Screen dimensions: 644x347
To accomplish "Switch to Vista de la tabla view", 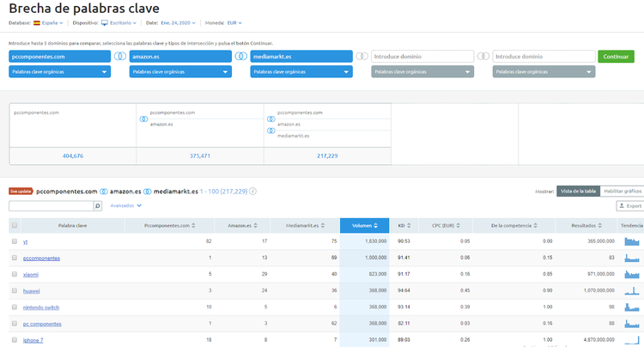I will pos(578,191).
